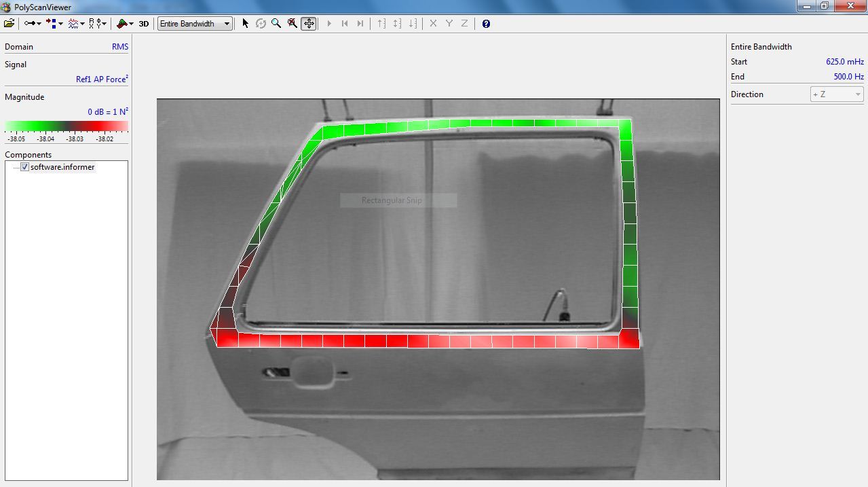Open the point-line view style dropdown arrow

(39, 24)
